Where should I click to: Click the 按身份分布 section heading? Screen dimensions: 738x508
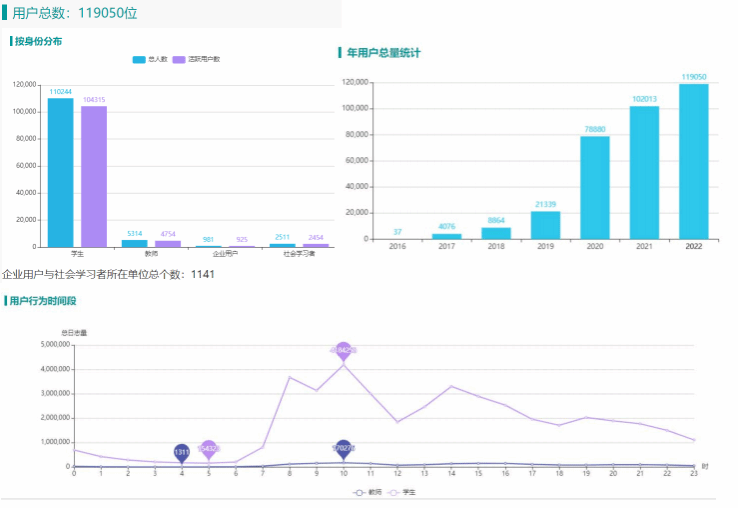[38, 42]
